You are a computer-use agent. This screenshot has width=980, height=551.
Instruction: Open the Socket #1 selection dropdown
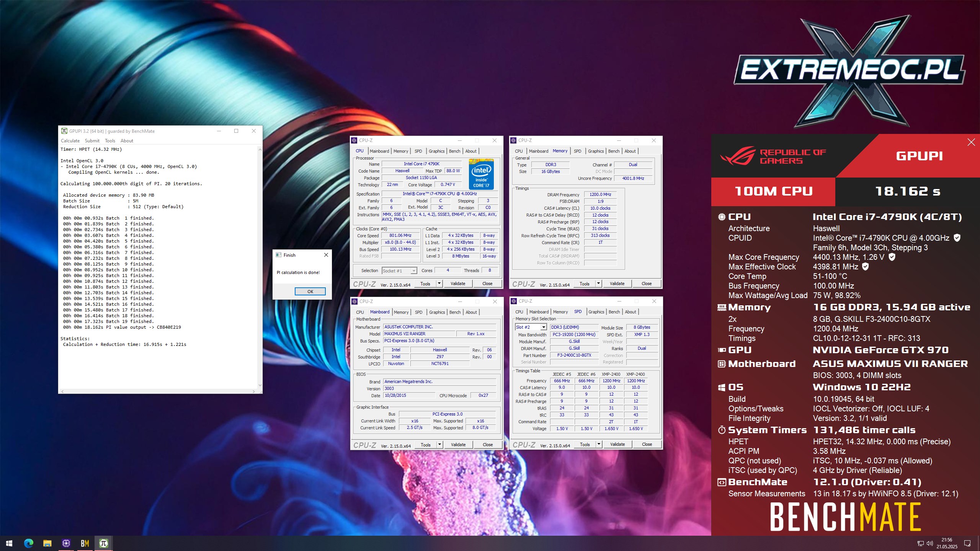[x=413, y=271]
